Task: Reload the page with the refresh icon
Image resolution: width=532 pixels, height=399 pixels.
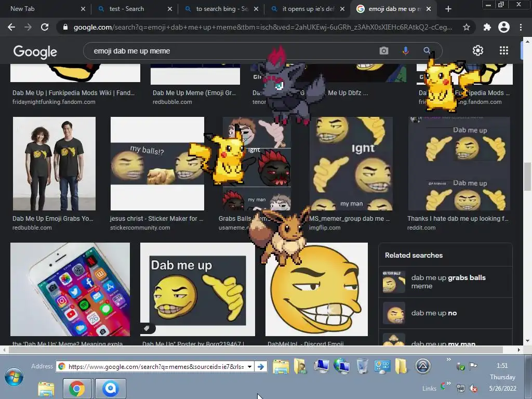Action: (45, 27)
